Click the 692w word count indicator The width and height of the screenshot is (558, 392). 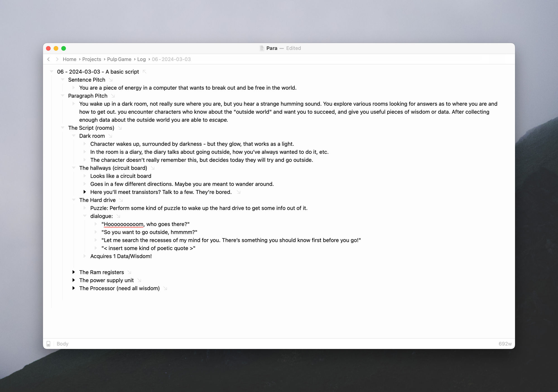point(505,344)
